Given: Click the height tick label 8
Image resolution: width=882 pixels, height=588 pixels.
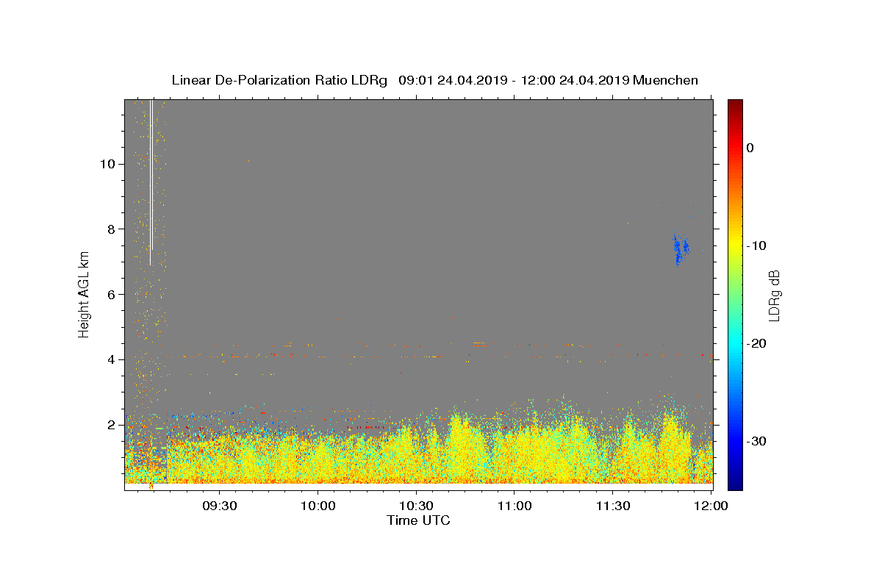Looking at the screenshot, I should click(112, 229).
